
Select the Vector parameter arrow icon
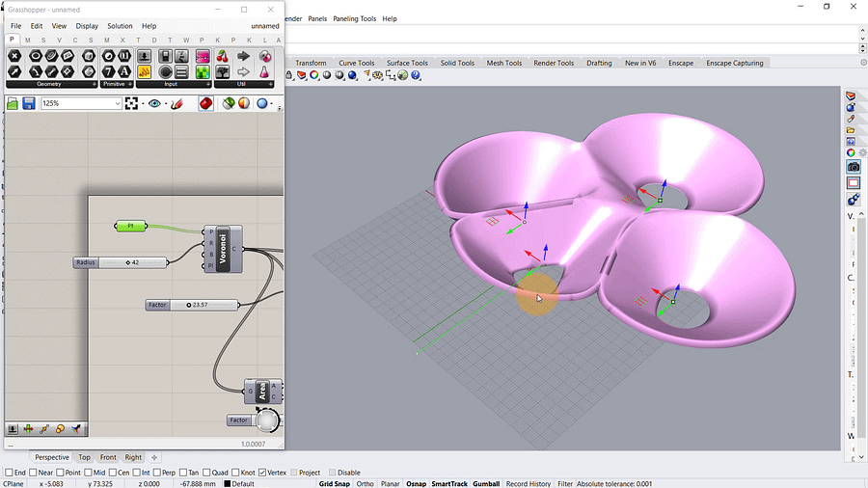[14, 71]
